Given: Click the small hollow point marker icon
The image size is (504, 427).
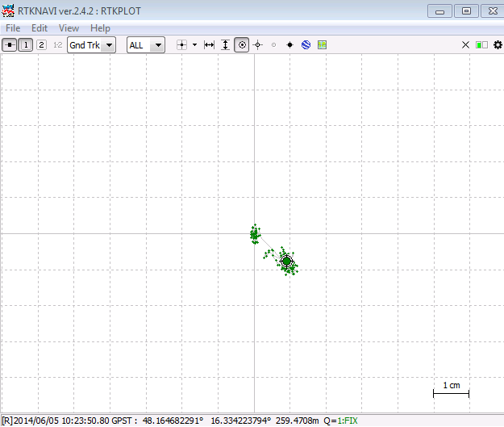Looking at the screenshot, I should coord(273,45).
